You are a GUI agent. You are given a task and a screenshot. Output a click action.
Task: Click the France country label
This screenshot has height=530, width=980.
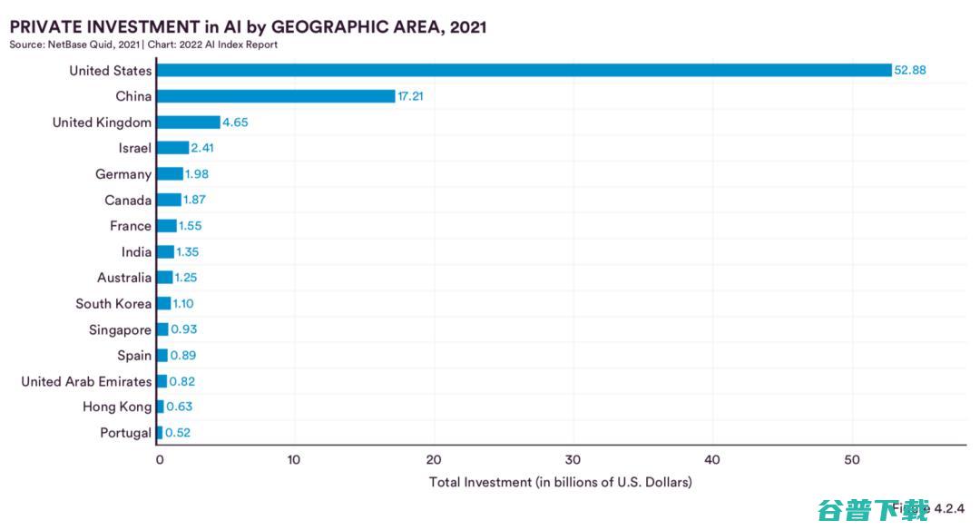click(x=131, y=226)
